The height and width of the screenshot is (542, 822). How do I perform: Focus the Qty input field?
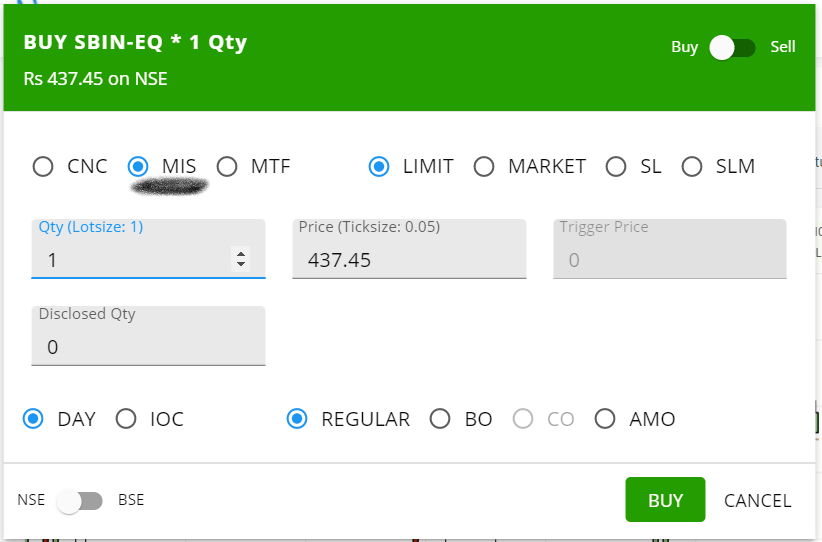pos(148,249)
